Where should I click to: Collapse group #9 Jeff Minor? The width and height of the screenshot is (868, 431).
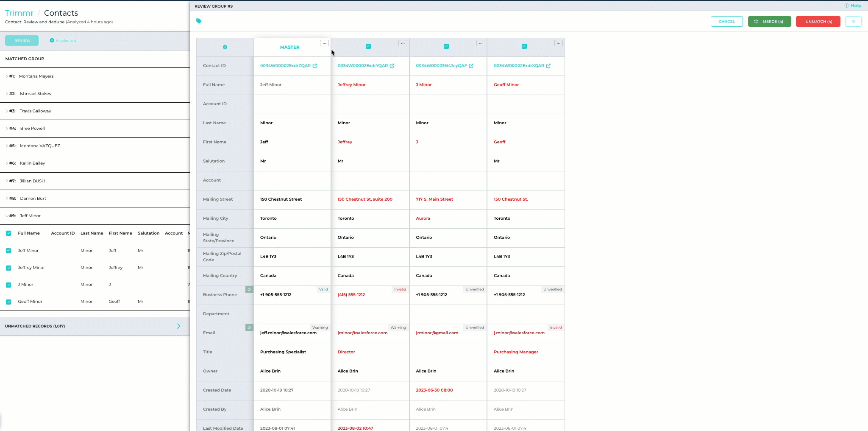(7, 216)
